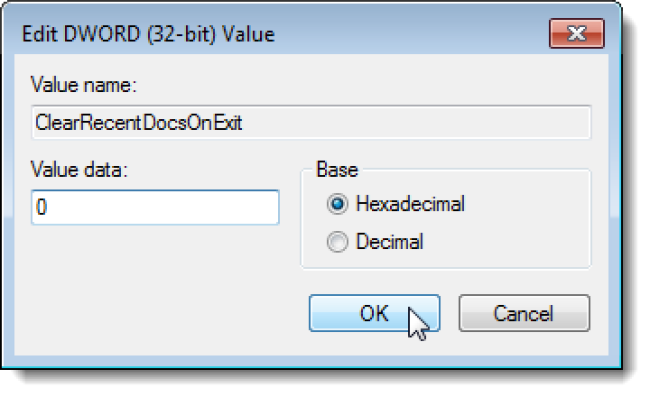
Task: Click the ClearRecentDocsOnExit value name field
Action: [x=311, y=123]
